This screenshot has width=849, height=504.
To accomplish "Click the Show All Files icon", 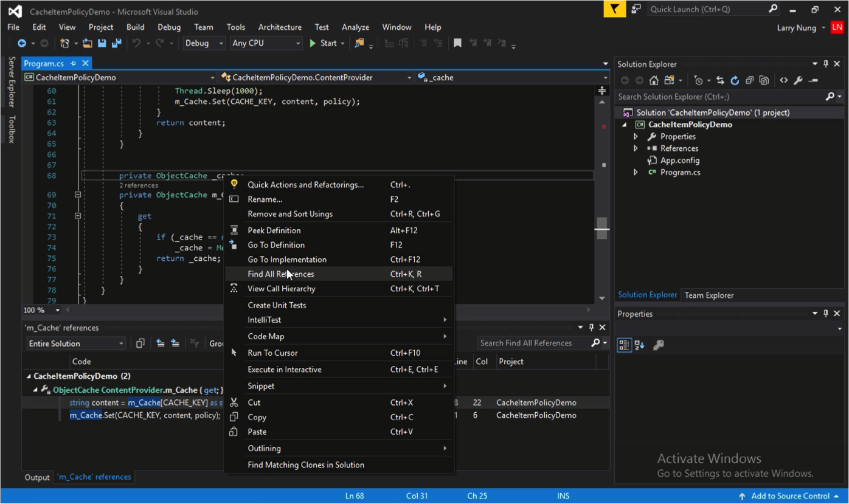I will pos(764,80).
